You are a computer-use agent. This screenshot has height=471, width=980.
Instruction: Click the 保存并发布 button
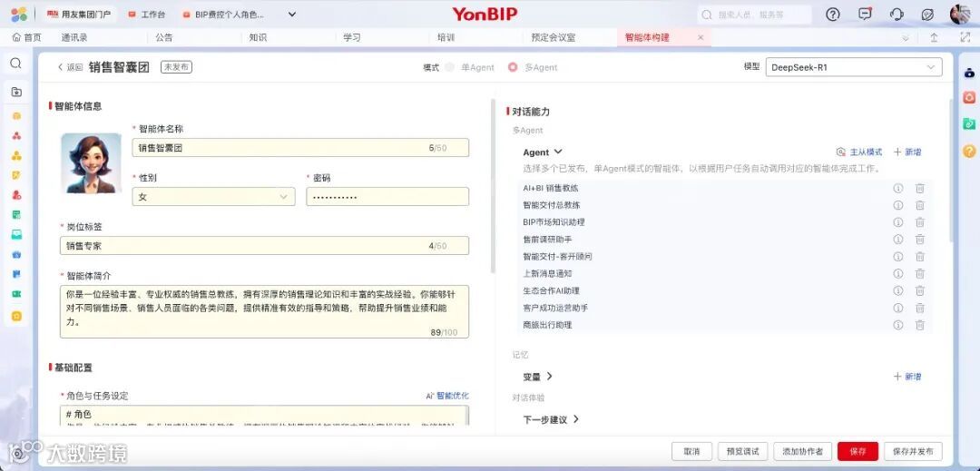913,451
